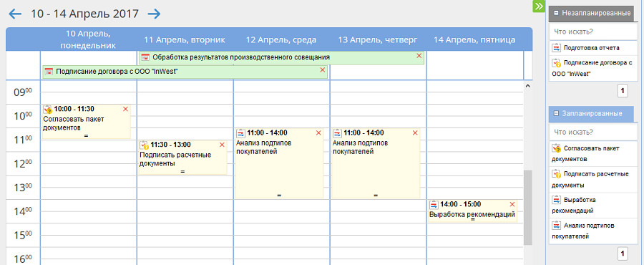Click the 15:00 time label

[x=23, y=236]
